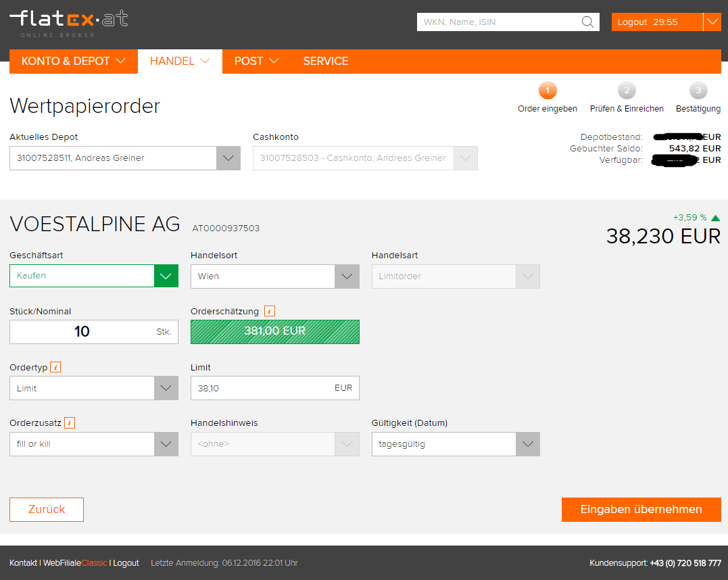Open the Handelsart Limitorder dropdown

click(x=456, y=276)
